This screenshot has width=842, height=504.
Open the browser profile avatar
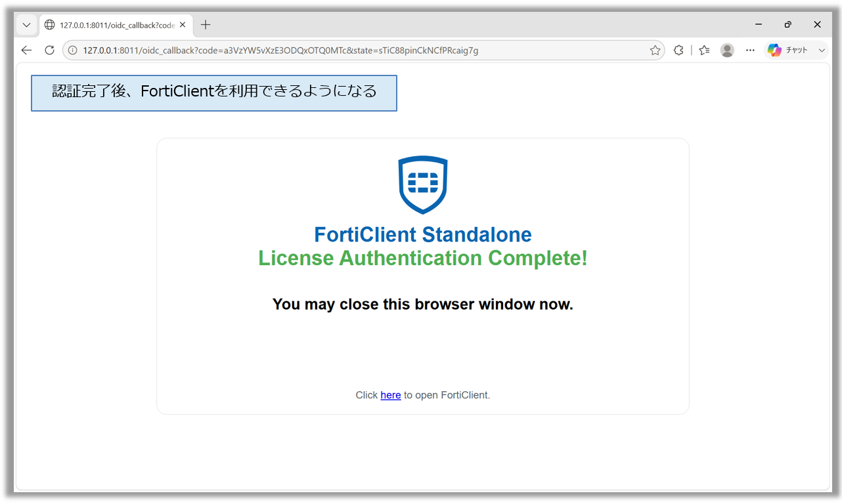[x=727, y=51]
